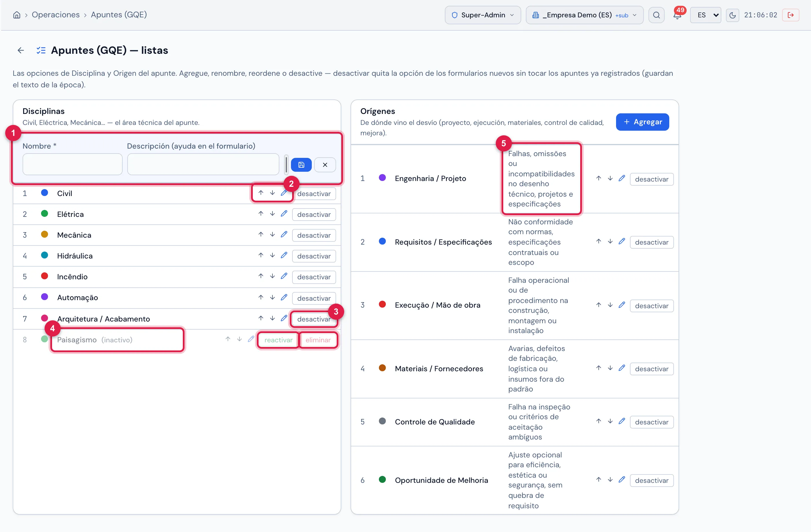This screenshot has height=532, width=811.
Task: Go to Operaciones in breadcrumb
Action: tap(56, 15)
